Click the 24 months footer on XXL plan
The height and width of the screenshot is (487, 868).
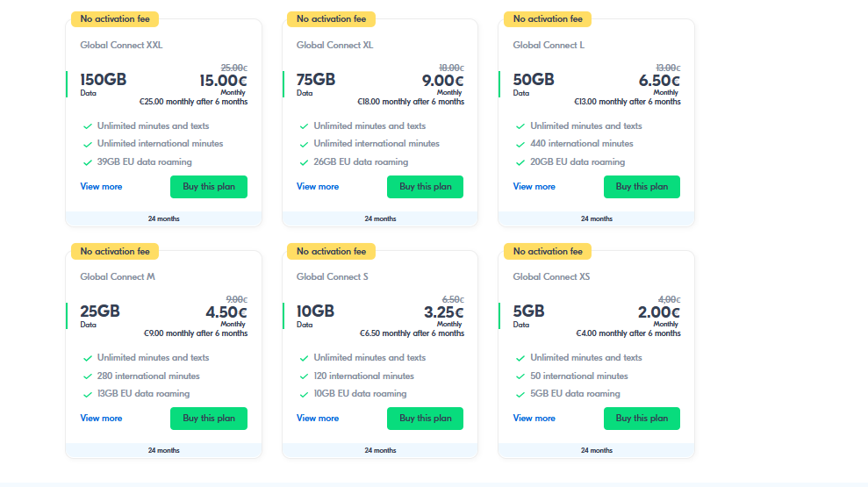[164, 219]
